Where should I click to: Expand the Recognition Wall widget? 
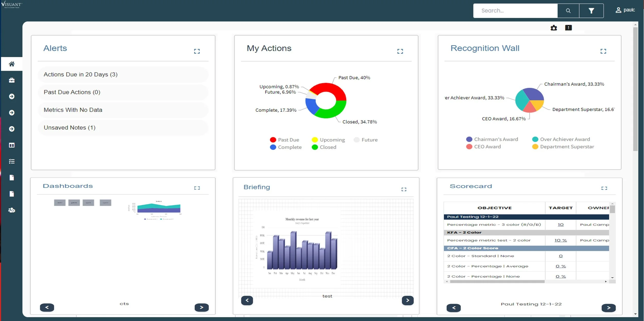(603, 51)
